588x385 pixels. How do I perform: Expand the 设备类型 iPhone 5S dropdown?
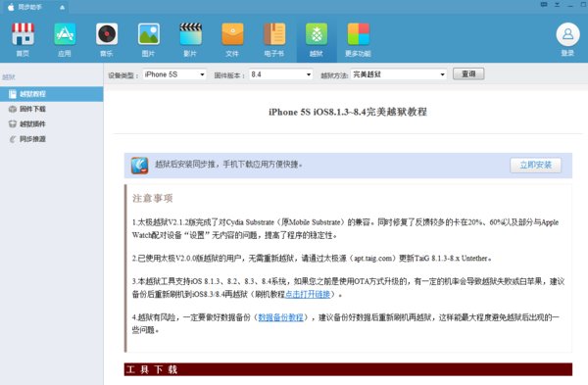tap(174, 74)
